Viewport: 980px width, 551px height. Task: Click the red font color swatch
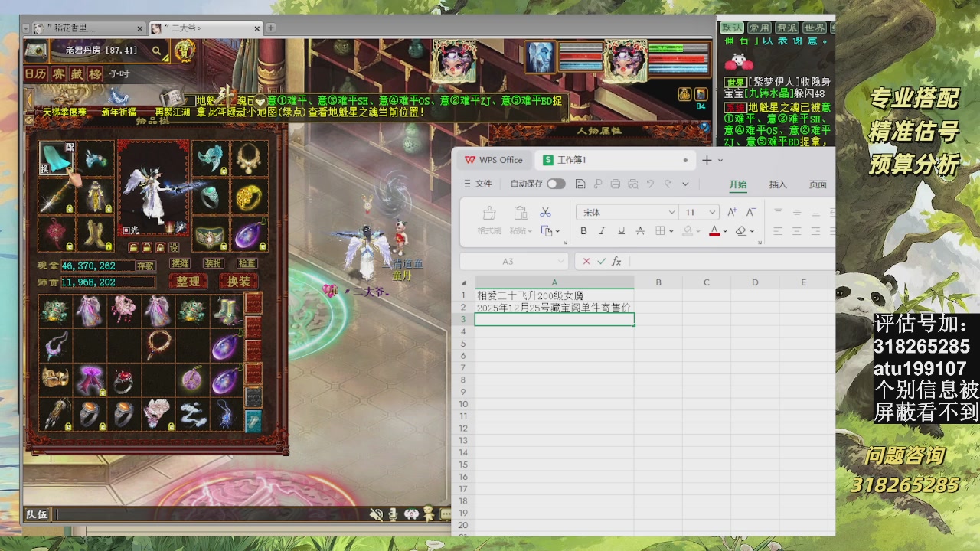click(x=714, y=231)
